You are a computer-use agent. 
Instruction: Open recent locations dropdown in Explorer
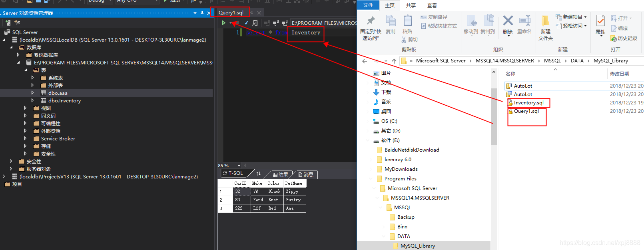[x=386, y=61]
